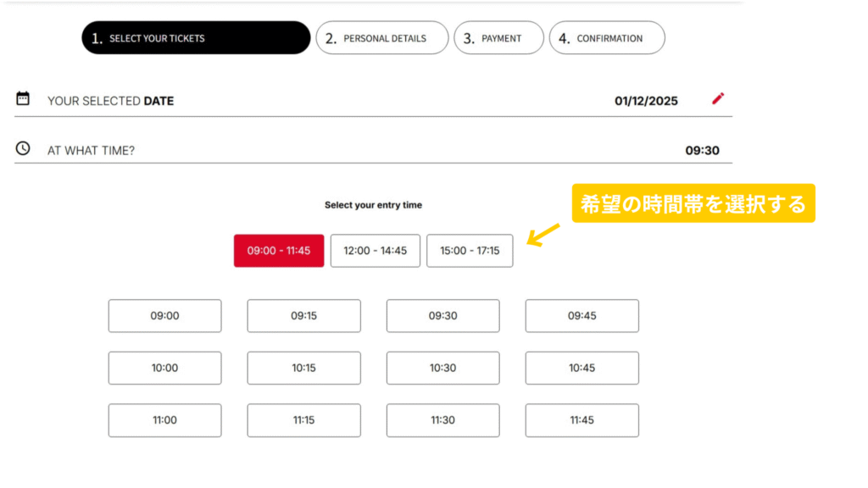Select the 15:00 - 17:15 time range
This screenshot has width=868, height=488.
470,251
